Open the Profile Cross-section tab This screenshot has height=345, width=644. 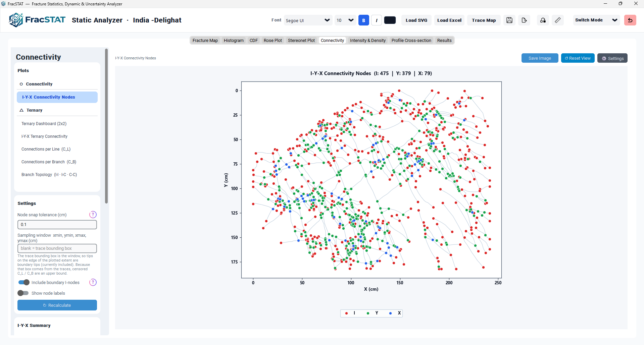click(x=411, y=41)
